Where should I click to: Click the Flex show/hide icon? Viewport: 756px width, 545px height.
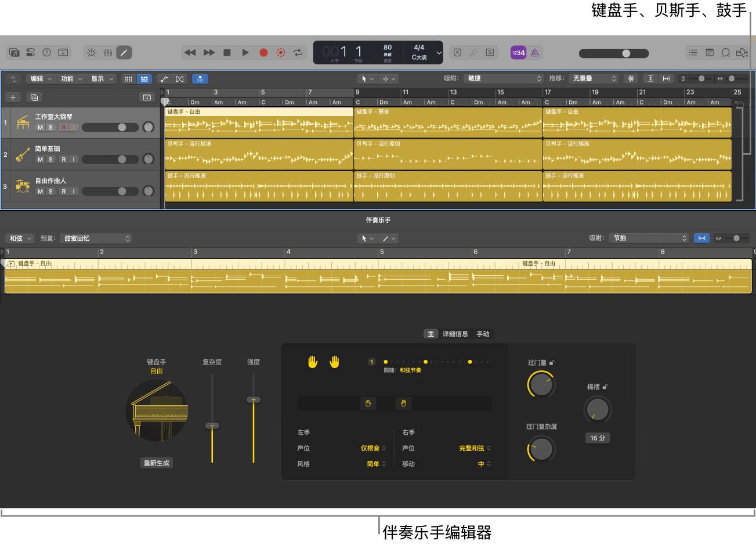pos(180,79)
